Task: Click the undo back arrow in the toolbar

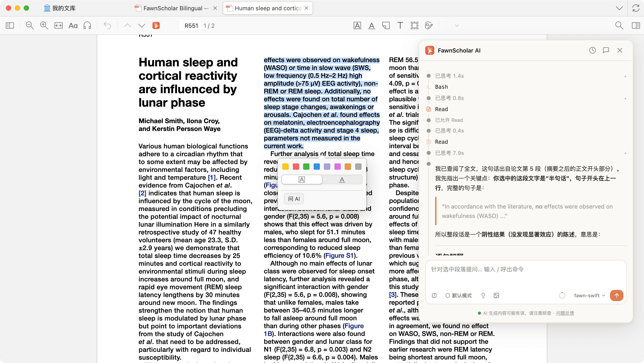Action: tap(107, 25)
